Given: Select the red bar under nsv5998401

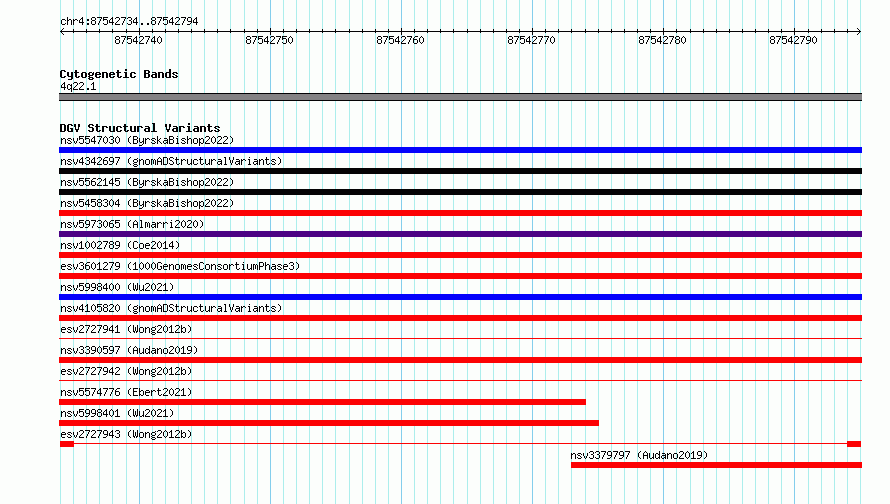Looking at the screenshot, I should pos(329,423).
